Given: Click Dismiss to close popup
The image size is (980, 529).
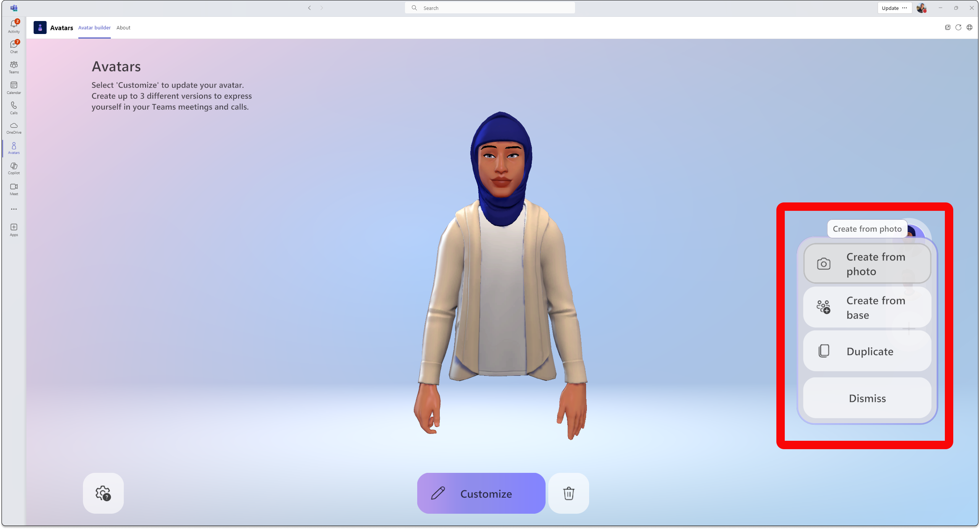Looking at the screenshot, I should click(867, 398).
